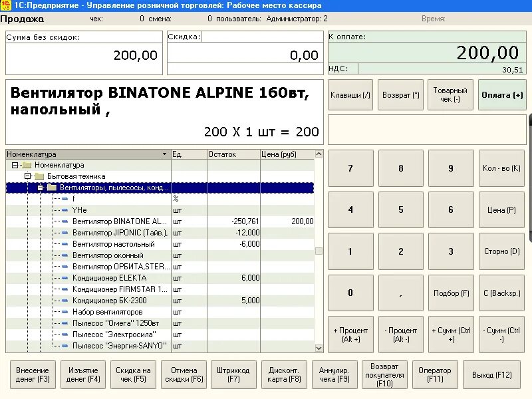This screenshot has height=399, width=532.
Task: Click the list scrollbar down arrow
Action: (x=319, y=348)
